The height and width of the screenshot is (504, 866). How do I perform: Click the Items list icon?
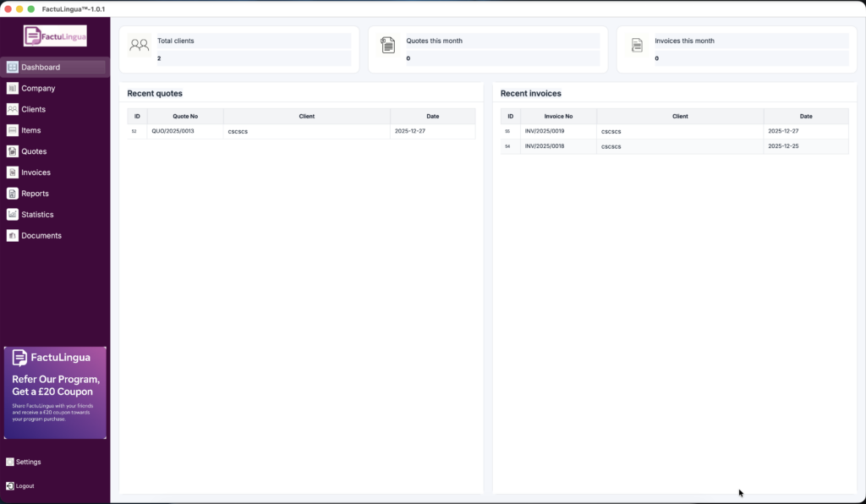[13, 131]
